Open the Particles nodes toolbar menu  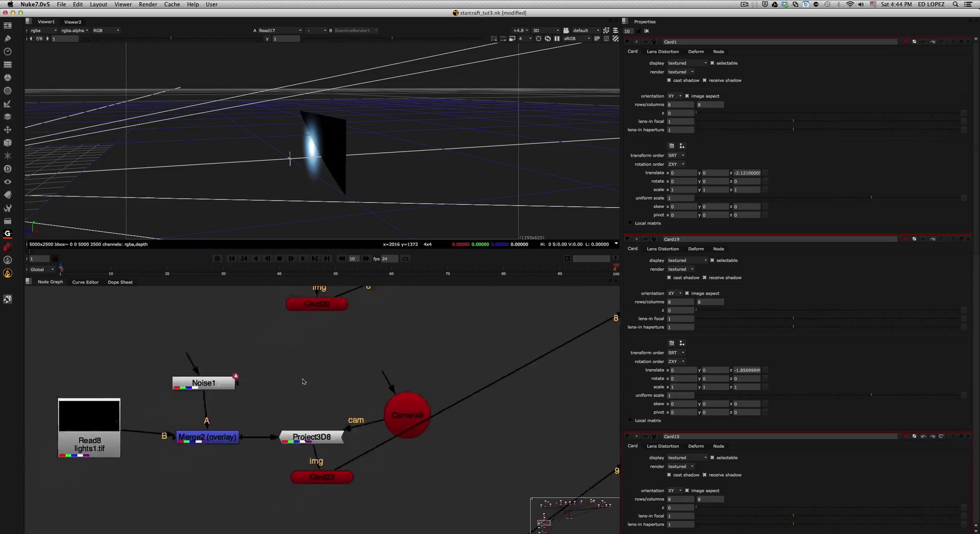tap(8, 156)
